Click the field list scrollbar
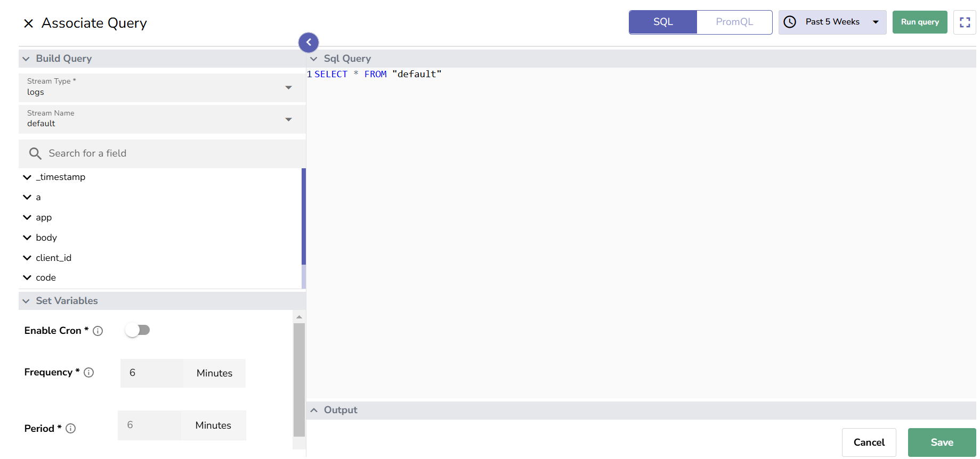Viewport: 980px width, 459px height. (304, 216)
